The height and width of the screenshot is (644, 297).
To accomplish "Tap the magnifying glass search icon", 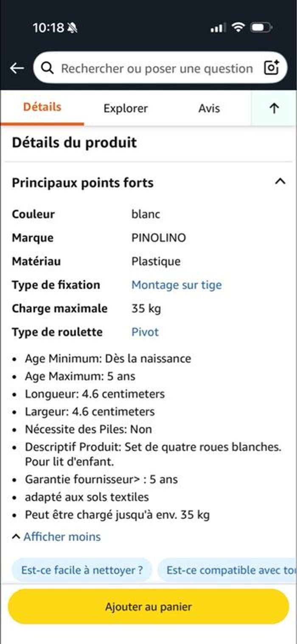I will [x=47, y=68].
